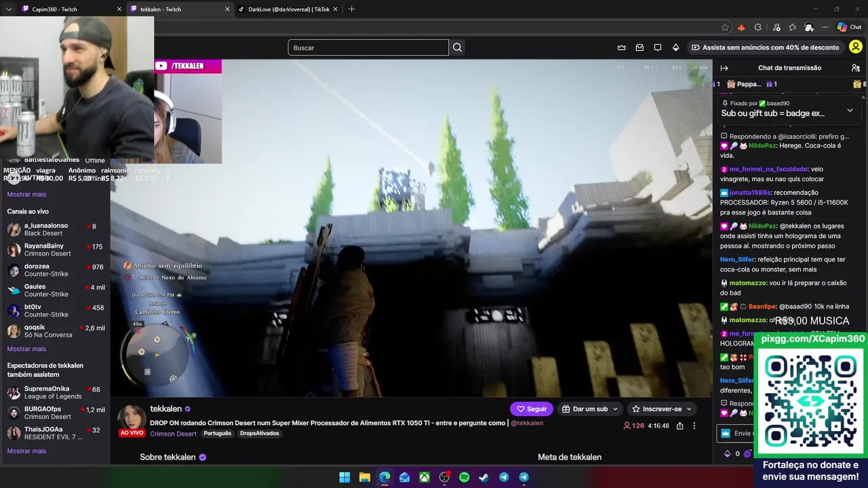Open the browser favorites list icon
Viewport: 868px width, 488px height.
tap(792, 27)
